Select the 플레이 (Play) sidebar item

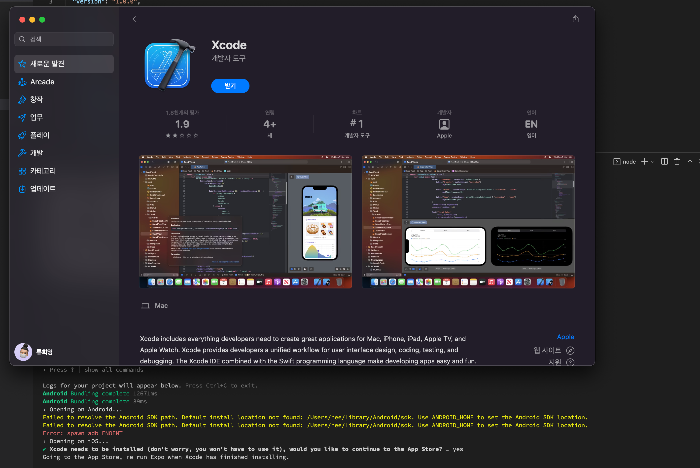coord(64,135)
